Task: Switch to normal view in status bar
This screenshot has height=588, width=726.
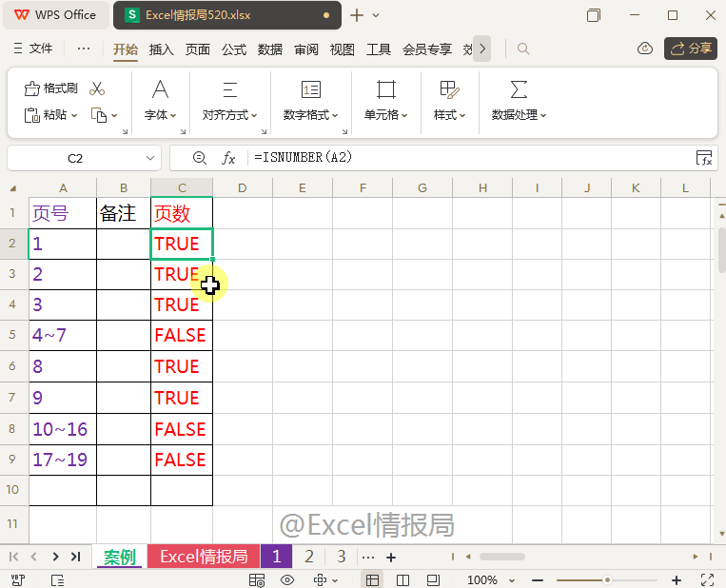Action: pos(372,579)
